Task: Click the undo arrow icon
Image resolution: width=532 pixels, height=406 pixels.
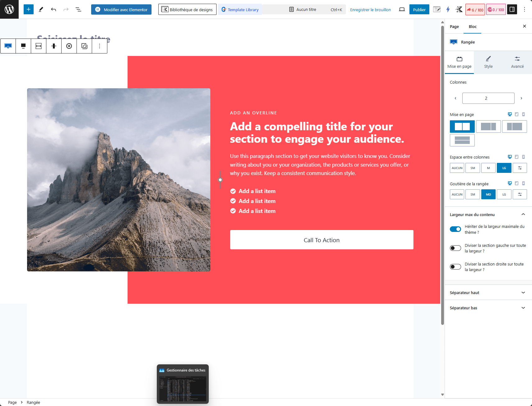Action: tap(54, 9)
